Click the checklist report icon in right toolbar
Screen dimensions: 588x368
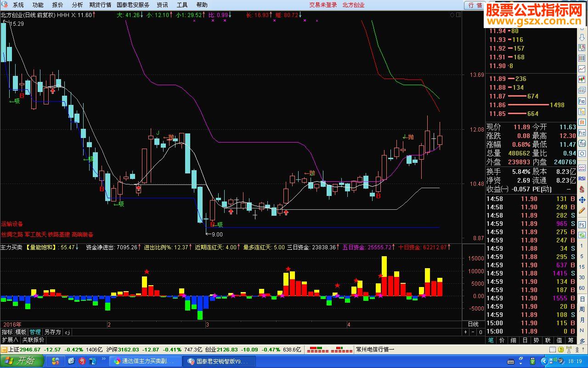coord(582,47)
